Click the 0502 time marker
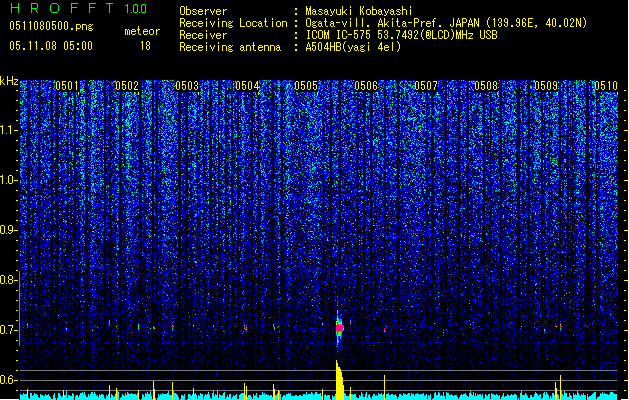Viewport: 629px width, 400px height. (x=127, y=86)
